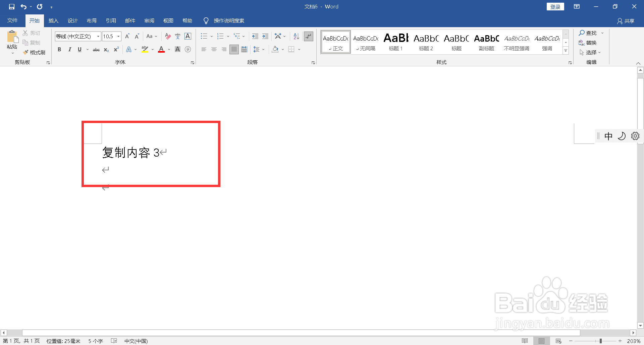This screenshot has width=644, height=345.
Task: Click the yellow text highlight color button
Action: 145,49
